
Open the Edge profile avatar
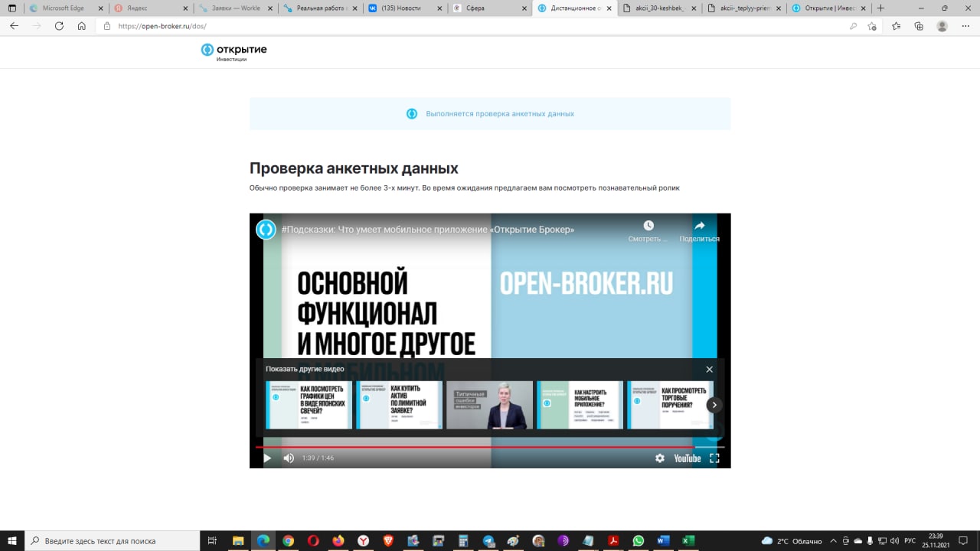pos(942,26)
